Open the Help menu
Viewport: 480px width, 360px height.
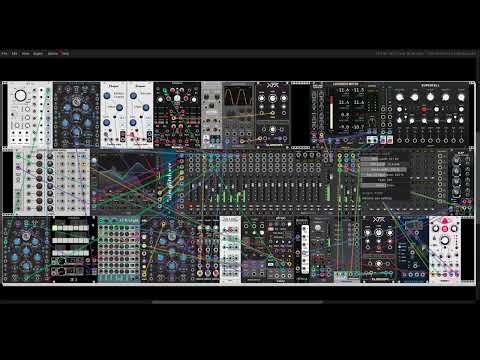65,53
